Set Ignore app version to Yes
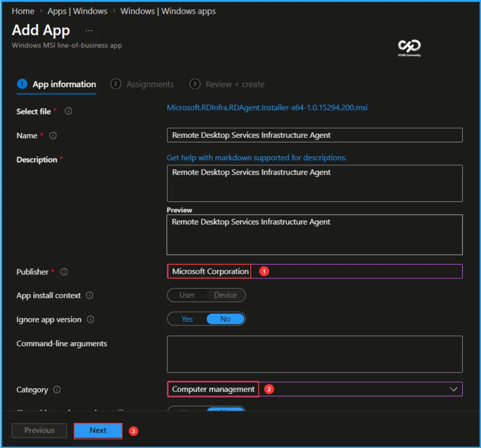 point(187,319)
